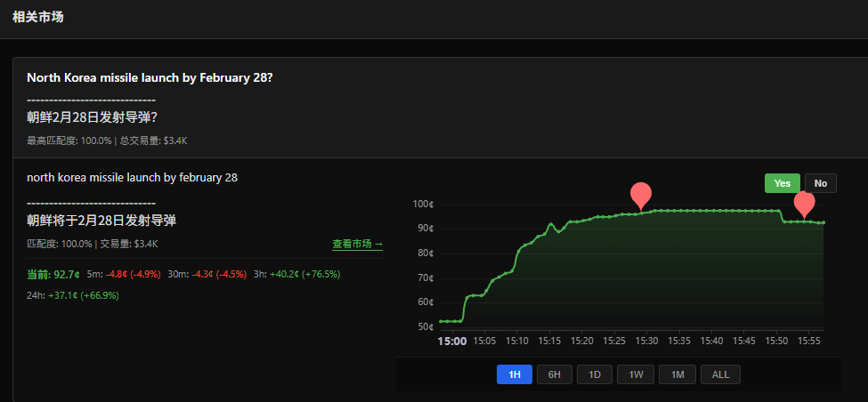This screenshot has width=868, height=402.
Task: Click the 'North Korea missile launch by February 28?' heading
Action: tap(150, 78)
